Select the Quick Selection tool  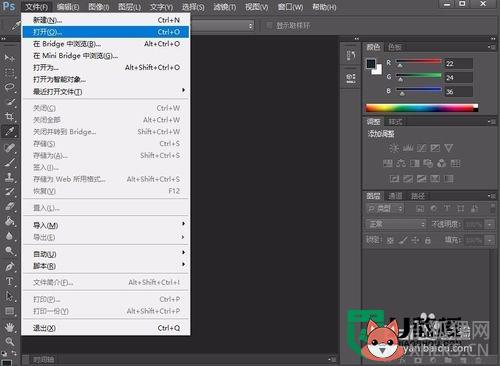coord(9,102)
